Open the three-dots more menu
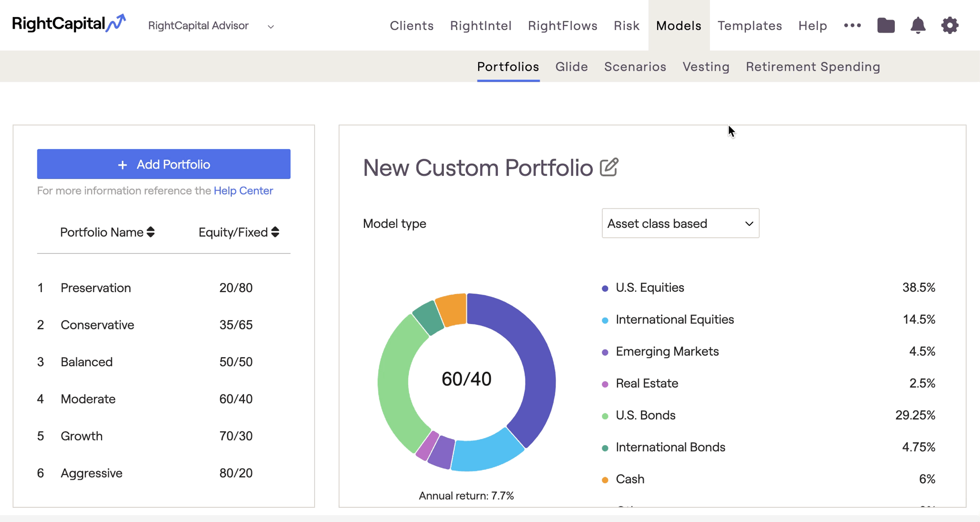Viewport: 980px width, 522px height. [x=853, y=25]
